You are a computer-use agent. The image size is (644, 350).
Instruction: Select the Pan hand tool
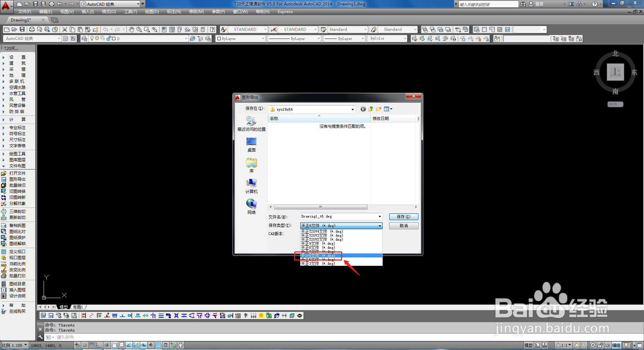tap(131, 30)
